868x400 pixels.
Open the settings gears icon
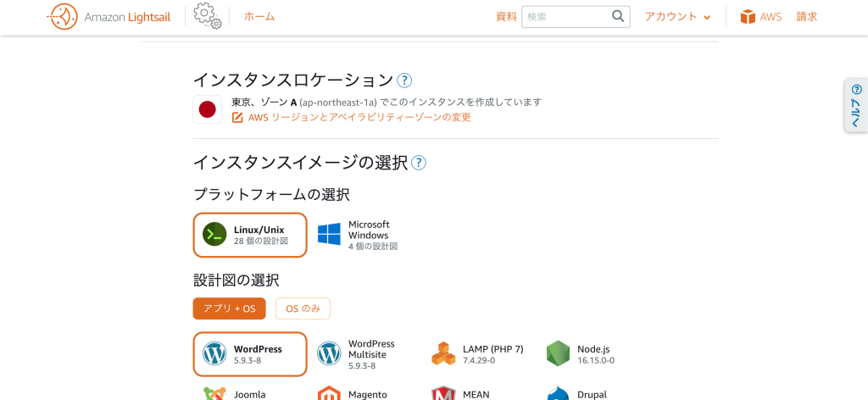pos(208,17)
